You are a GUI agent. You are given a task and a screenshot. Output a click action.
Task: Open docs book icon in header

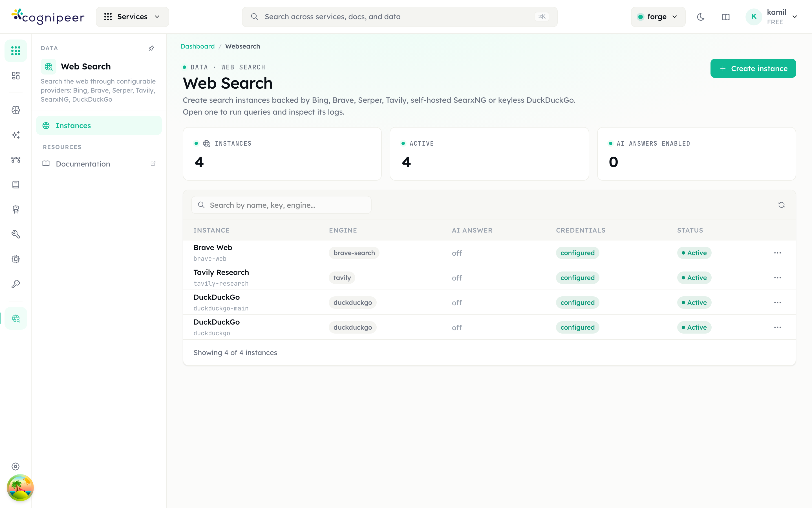[x=725, y=17]
